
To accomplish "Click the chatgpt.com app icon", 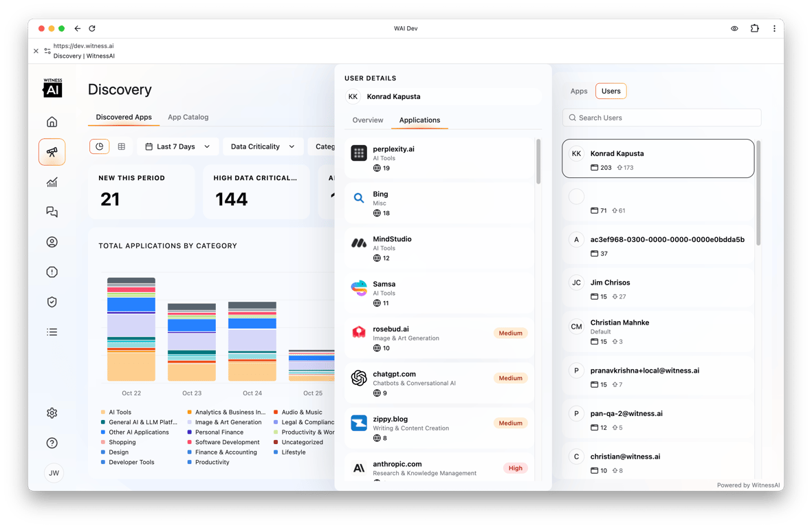I will pos(359,378).
